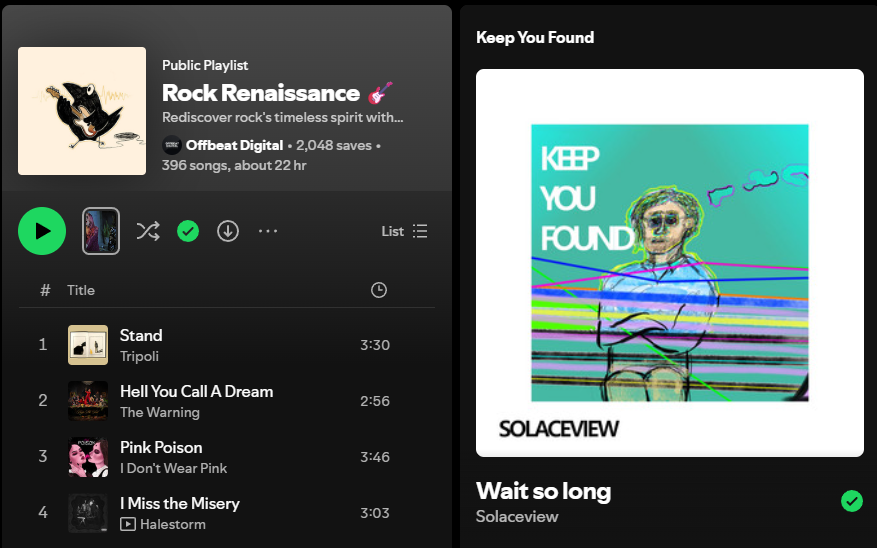The height and width of the screenshot is (548, 877).
Task: Sort tracks by duration clock icon
Action: (x=379, y=290)
